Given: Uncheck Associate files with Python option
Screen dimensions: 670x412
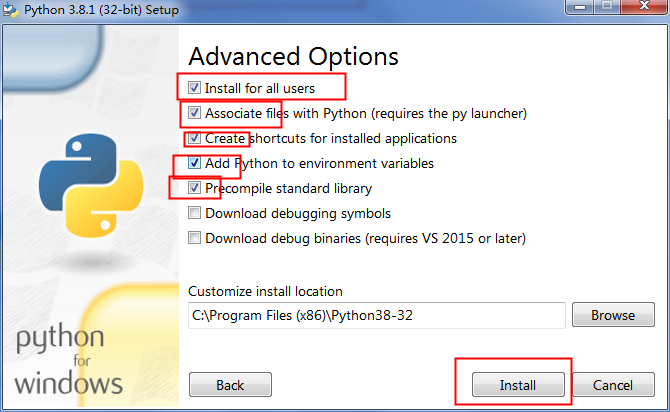Looking at the screenshot, I should click(194, 113).
